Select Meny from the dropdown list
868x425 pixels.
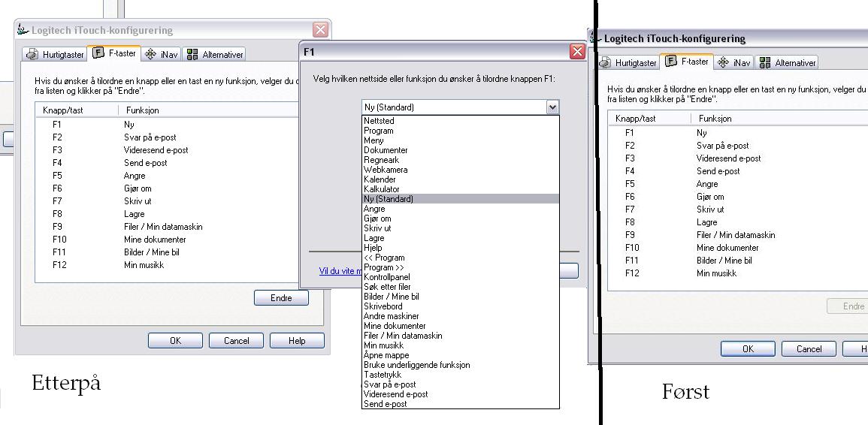click(x=460, y=140)
